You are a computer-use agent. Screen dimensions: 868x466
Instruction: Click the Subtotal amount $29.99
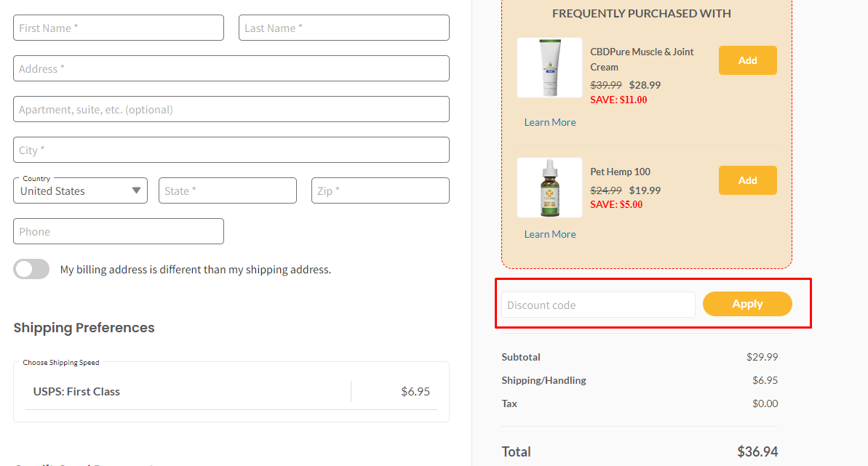[x=762, y=357]
